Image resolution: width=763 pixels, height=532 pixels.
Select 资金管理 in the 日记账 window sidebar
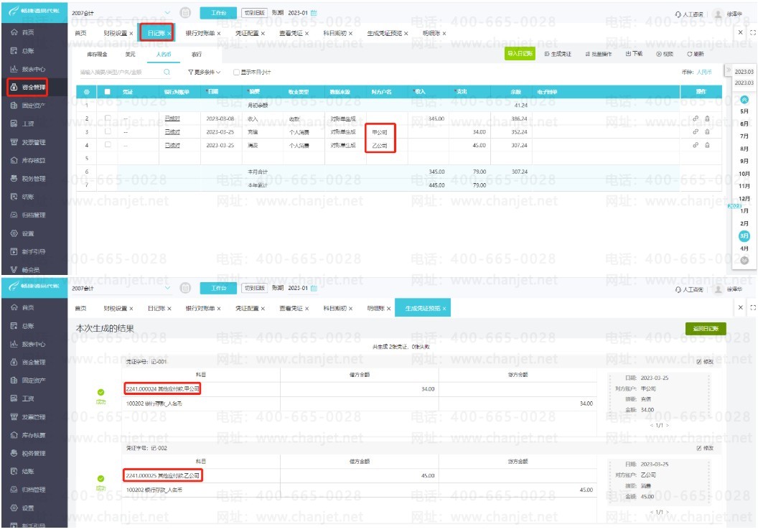click(x=28, y=87)
